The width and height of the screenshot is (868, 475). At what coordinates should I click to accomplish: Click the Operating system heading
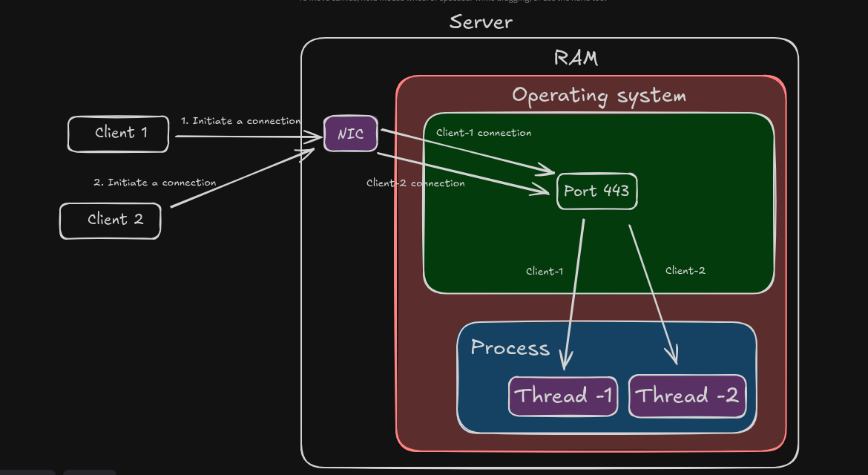[x=599, y=95]
